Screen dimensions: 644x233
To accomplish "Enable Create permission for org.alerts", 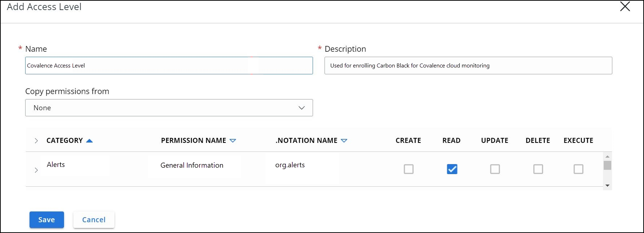I will 409,169.
